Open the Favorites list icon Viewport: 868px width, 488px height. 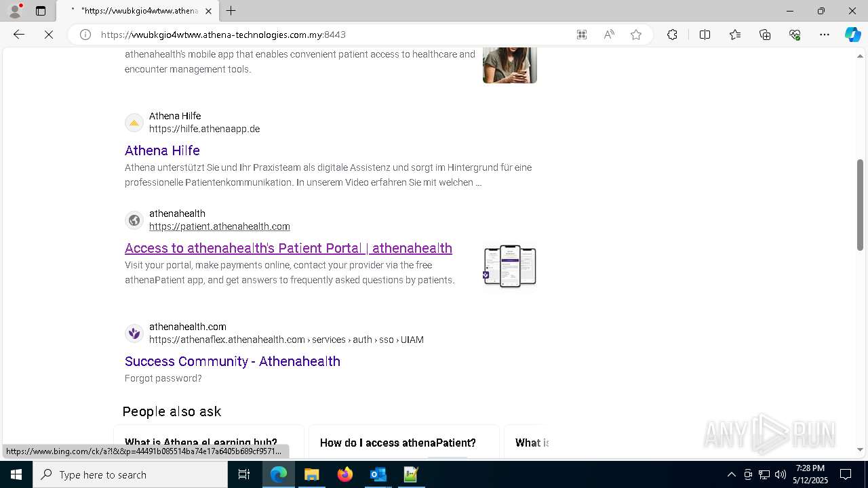[x=735, y=35]
